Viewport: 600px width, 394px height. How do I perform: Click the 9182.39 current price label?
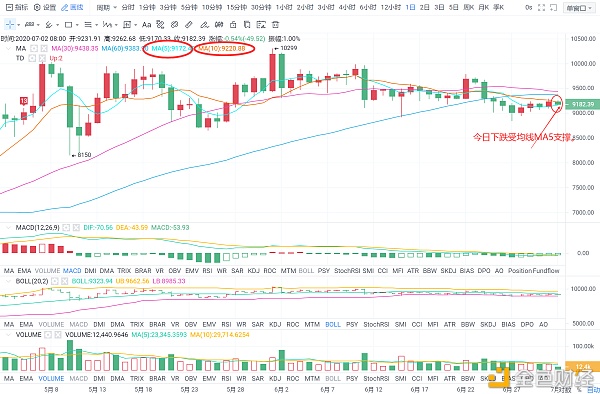[584, 104]
